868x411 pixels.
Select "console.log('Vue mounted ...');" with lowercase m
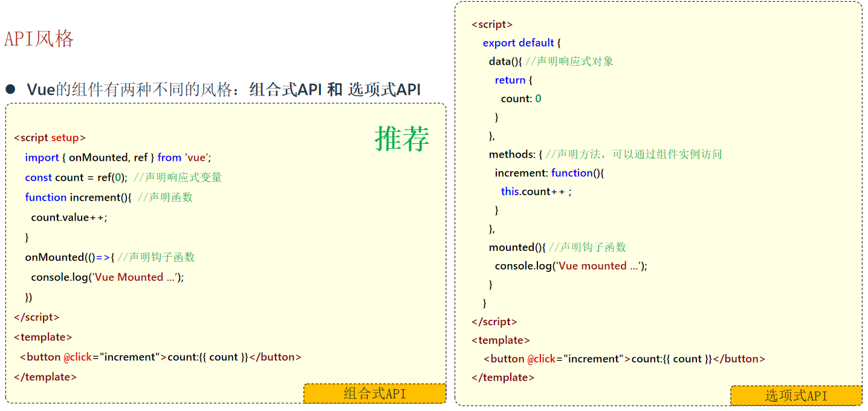[x=571, y=266]
